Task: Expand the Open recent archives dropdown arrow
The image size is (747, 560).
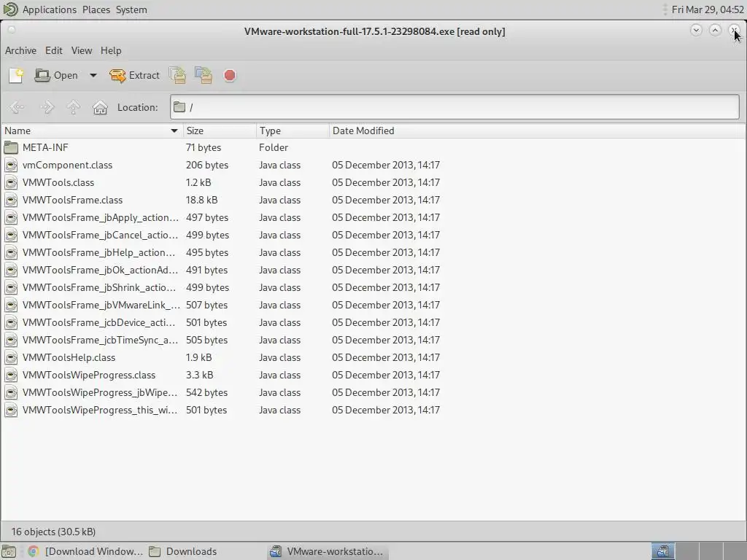Action: pyautogui.click(x=93, y=75)
